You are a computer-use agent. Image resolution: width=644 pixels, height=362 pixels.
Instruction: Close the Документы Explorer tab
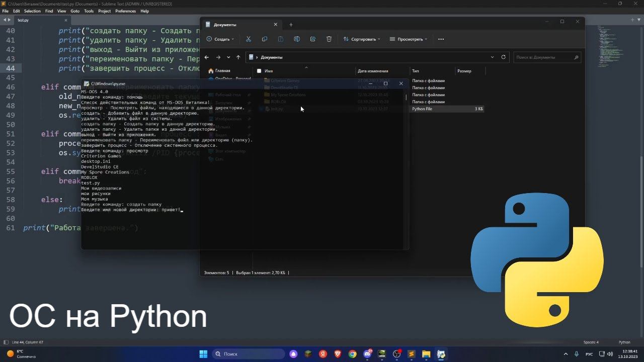click(x=275, y=25)
